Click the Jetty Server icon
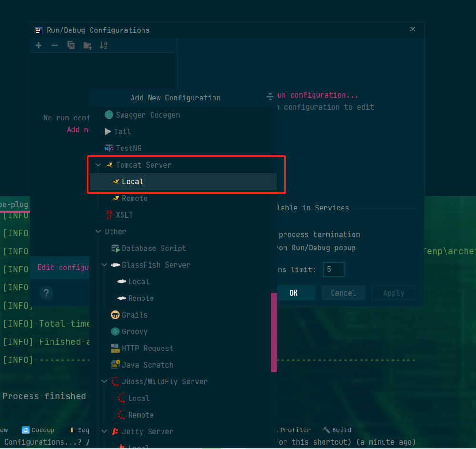 coord(115,431)
